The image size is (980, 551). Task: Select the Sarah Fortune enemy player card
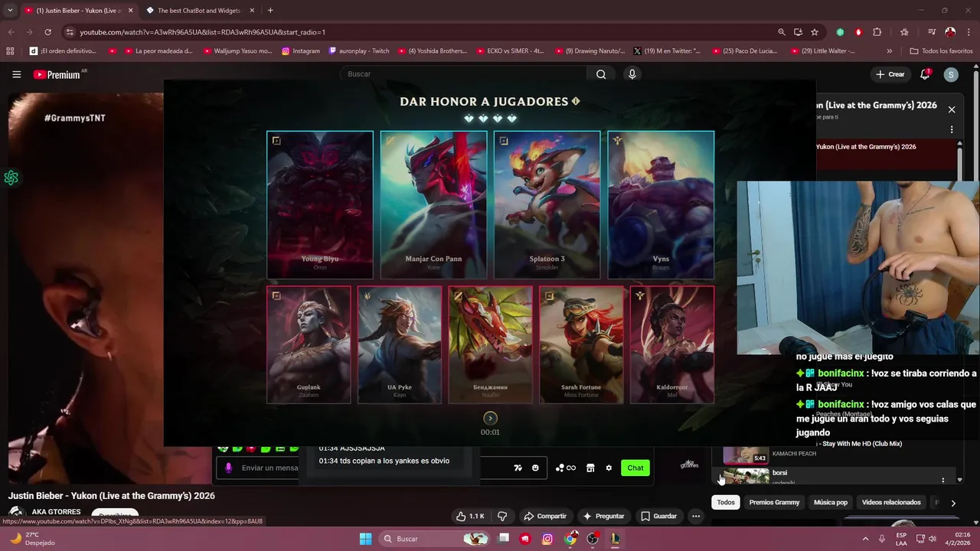point(581,344)
